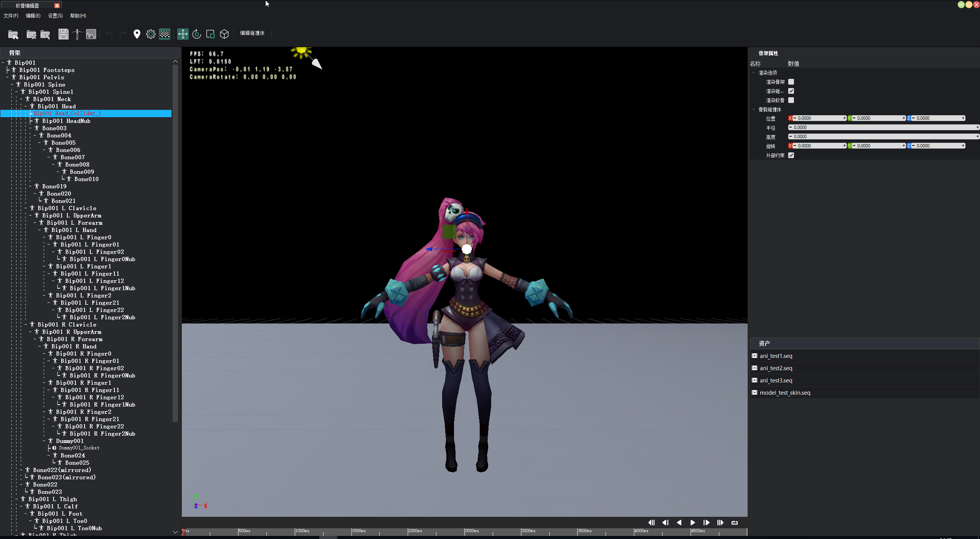
Task: Select the scale tool
Action: 211,34
